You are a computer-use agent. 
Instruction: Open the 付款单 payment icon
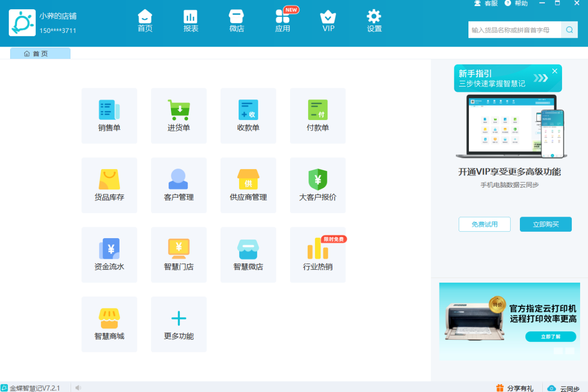[318, 111]
